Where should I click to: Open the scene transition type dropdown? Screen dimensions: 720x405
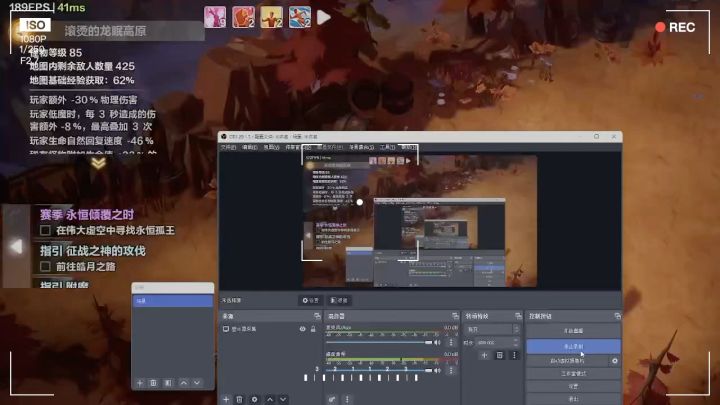pyautogui.click(x=492, y=329)
